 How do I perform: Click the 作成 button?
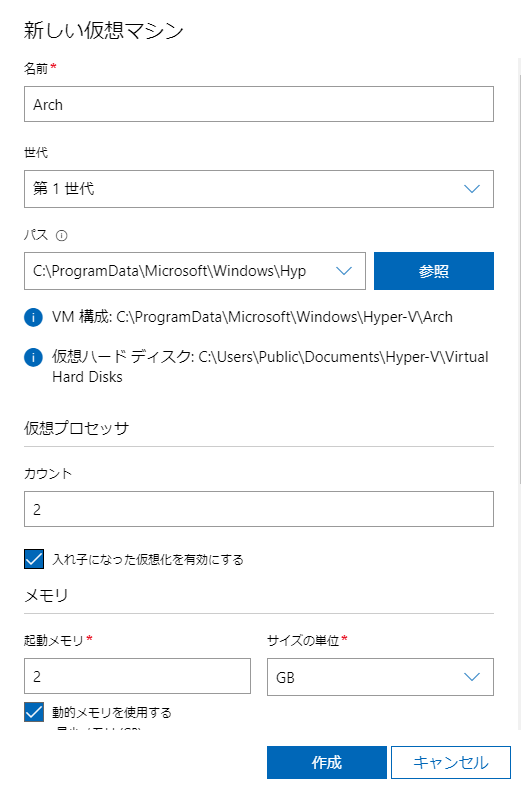point(326,762)
